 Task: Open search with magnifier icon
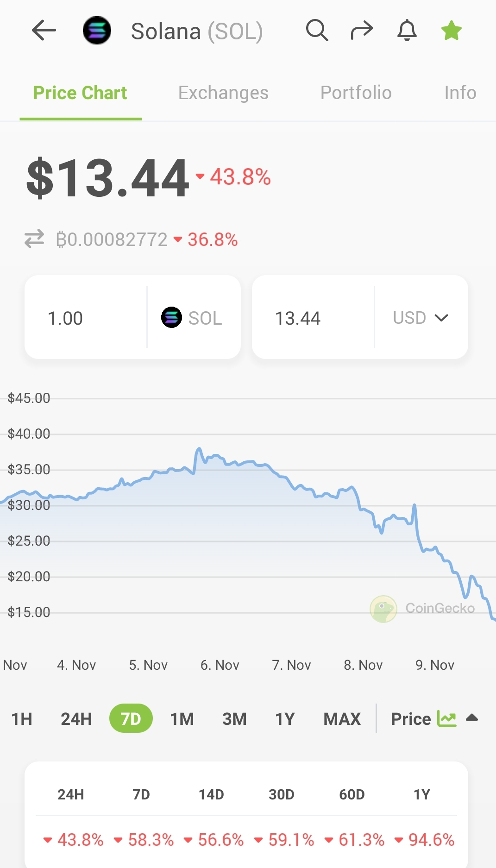click(x=317, y=31)
